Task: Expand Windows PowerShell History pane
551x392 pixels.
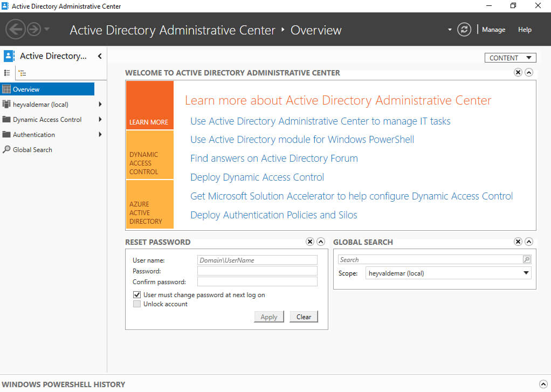Action: tap(543, 384)
